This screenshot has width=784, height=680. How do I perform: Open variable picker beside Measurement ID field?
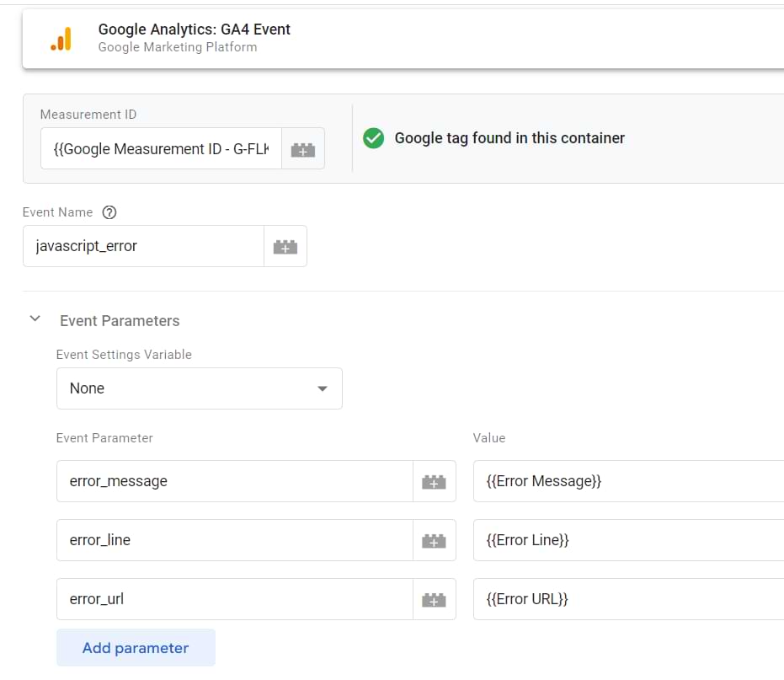point(302,149)
